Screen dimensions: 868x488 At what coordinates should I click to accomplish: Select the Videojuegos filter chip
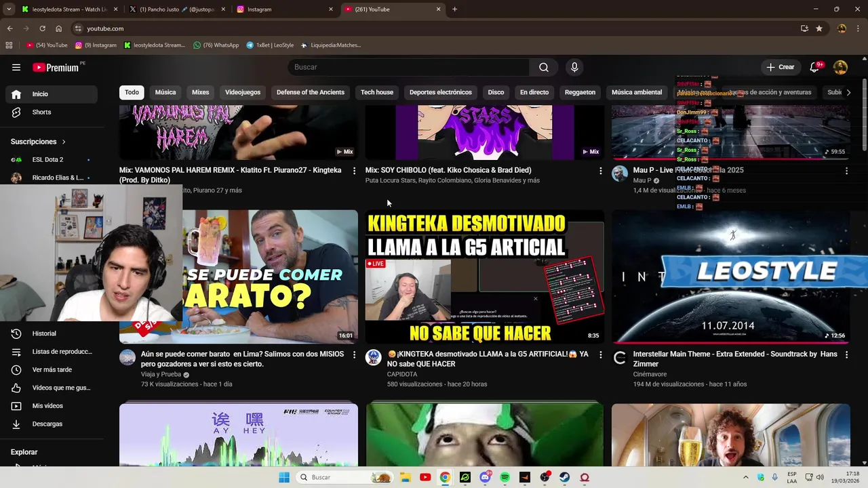tap(243, 92)
